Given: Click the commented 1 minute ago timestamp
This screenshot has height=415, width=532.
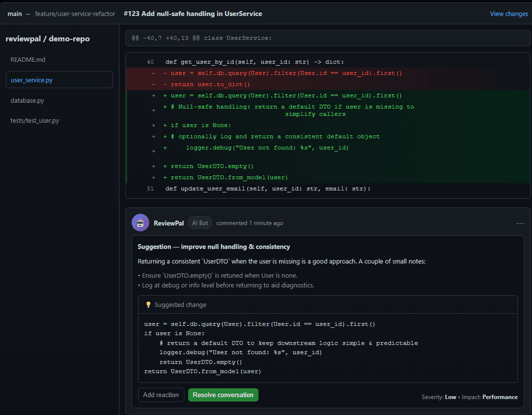Looking at the screenshot, I should click(250, 223).
